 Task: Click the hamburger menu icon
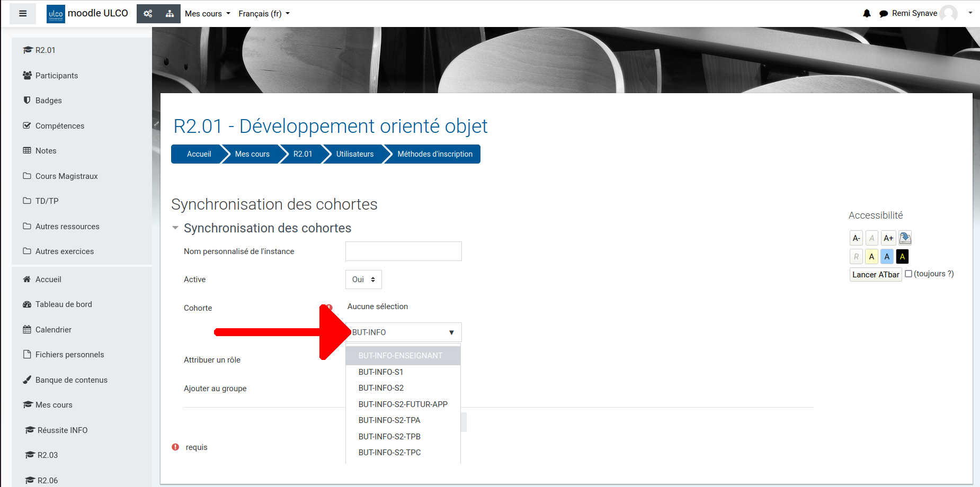23,14
